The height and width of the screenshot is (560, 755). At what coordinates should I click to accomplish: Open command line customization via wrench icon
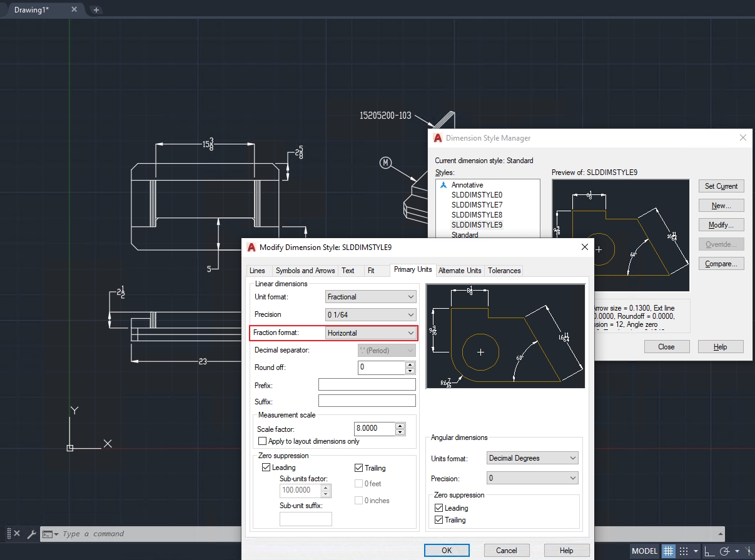pos(31,534)
